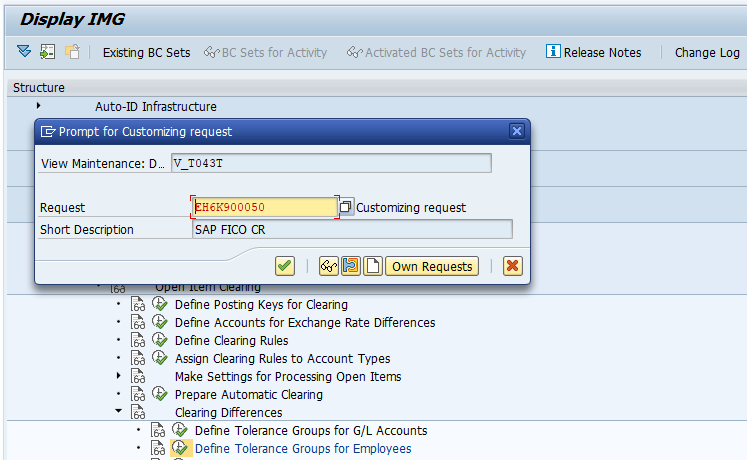The width and height of the screenshot is (747, 460).
Task: Click the Expand All Nodes toolbar icon
Action: pos(24,52)
